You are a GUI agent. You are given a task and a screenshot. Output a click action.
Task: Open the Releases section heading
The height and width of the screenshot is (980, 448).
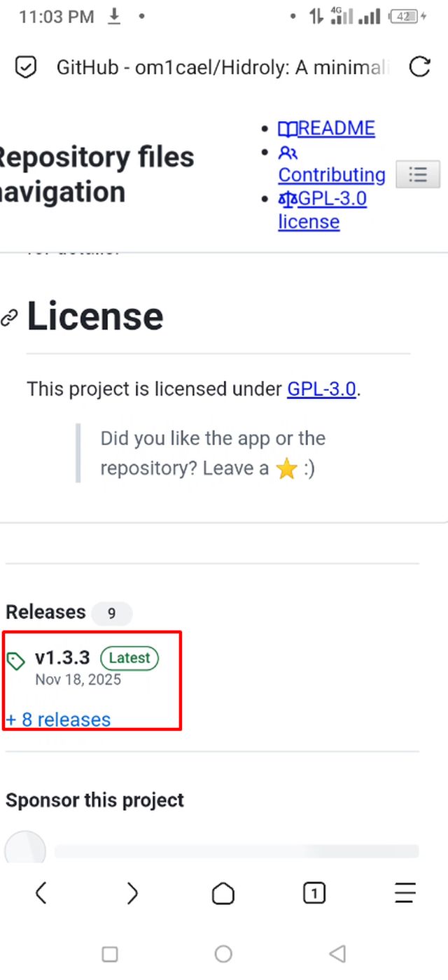(x=45, y=612)
